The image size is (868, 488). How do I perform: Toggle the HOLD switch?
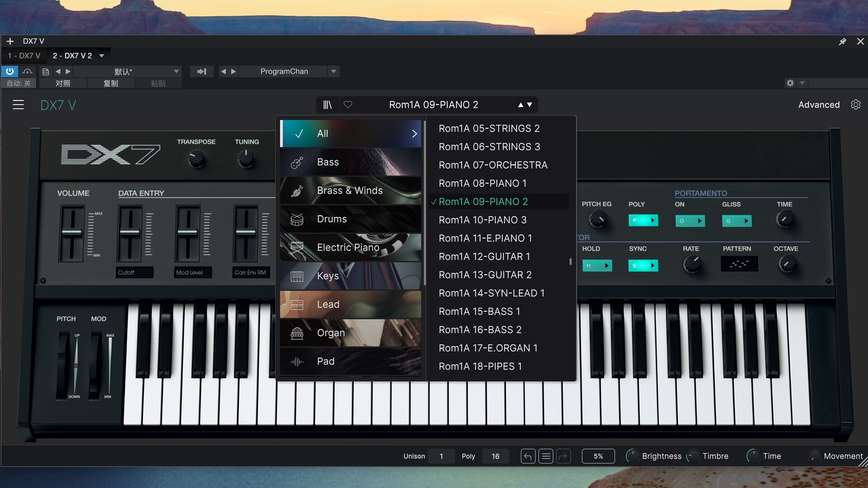[597, 266]
